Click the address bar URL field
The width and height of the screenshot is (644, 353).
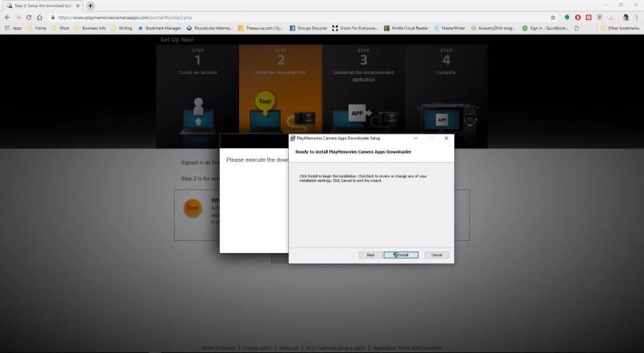pos(242,17)
